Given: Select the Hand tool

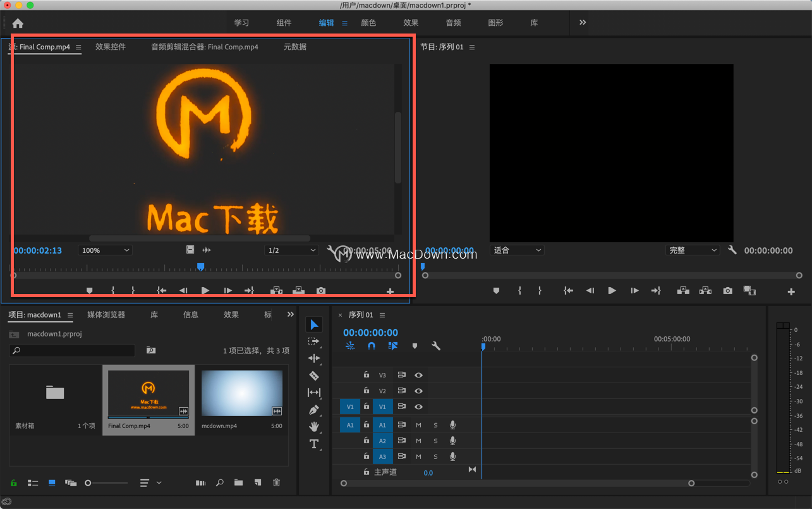Looking at the screenshot, I should [314, 427].
